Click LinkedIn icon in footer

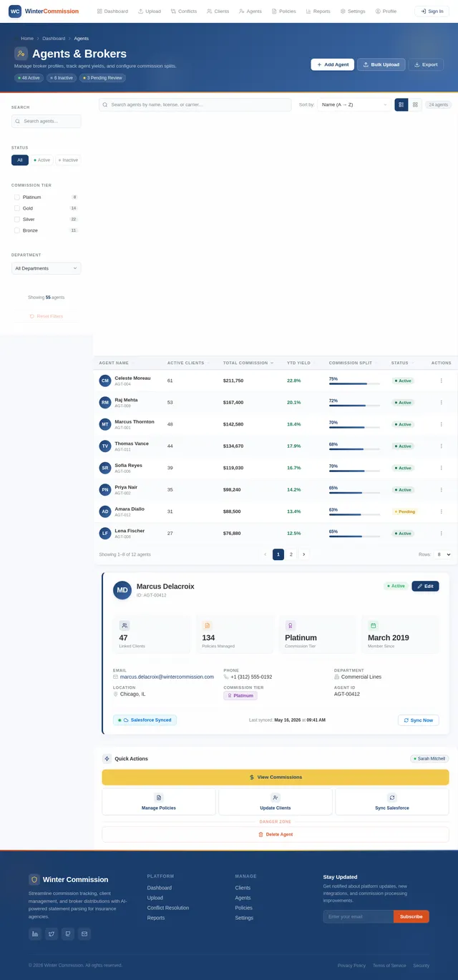pos(35,934)
